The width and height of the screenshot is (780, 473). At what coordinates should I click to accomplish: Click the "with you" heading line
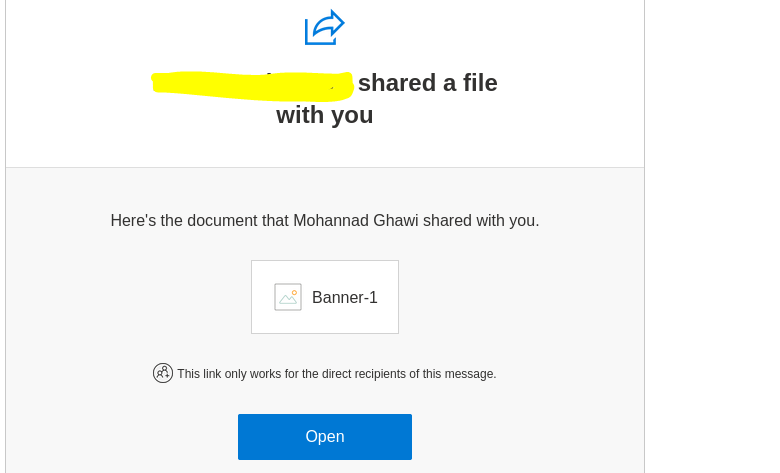click(x=324, y=115)
